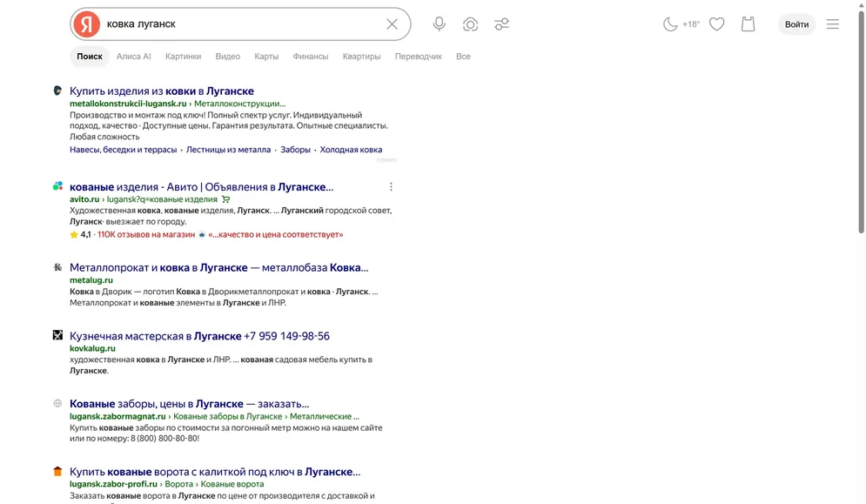Open 'Купить кованые ворота с калиткой' result
This screenshot has height=504, width=866.
[x=215, y=473]
